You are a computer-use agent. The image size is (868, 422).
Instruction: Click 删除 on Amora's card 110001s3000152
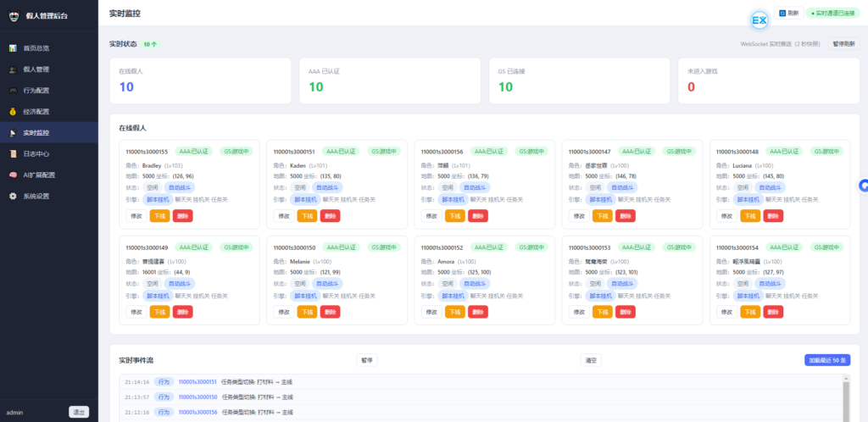[x=478, y=312]
